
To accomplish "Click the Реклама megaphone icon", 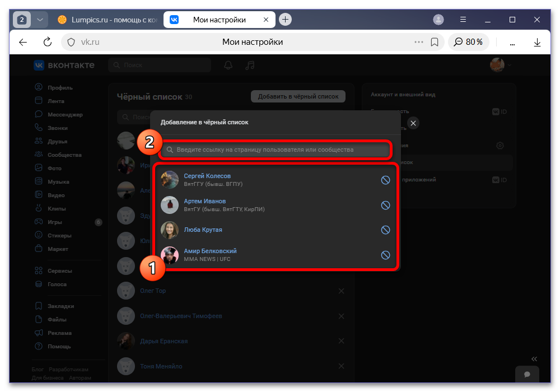I will click(x=39, y=333).
